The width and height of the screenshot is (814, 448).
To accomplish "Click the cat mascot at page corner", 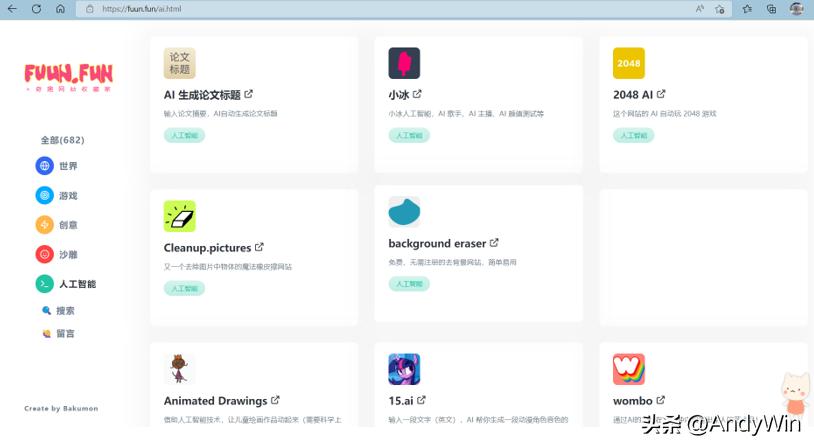I will click(x=796, y=393).
